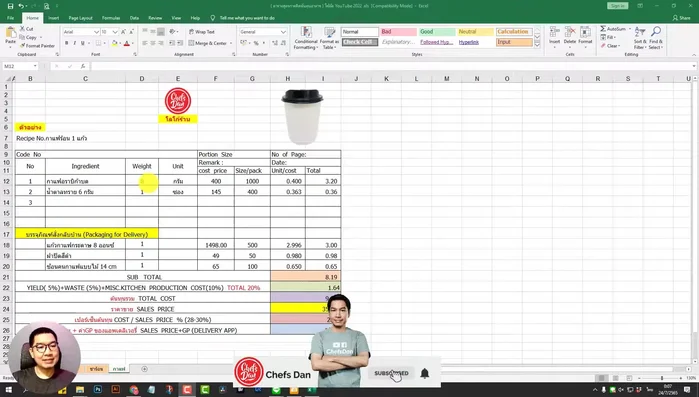The width and height of the screenshot is (699, 397).
Task: Open the font size dropdown
Action: click(115, 32)
